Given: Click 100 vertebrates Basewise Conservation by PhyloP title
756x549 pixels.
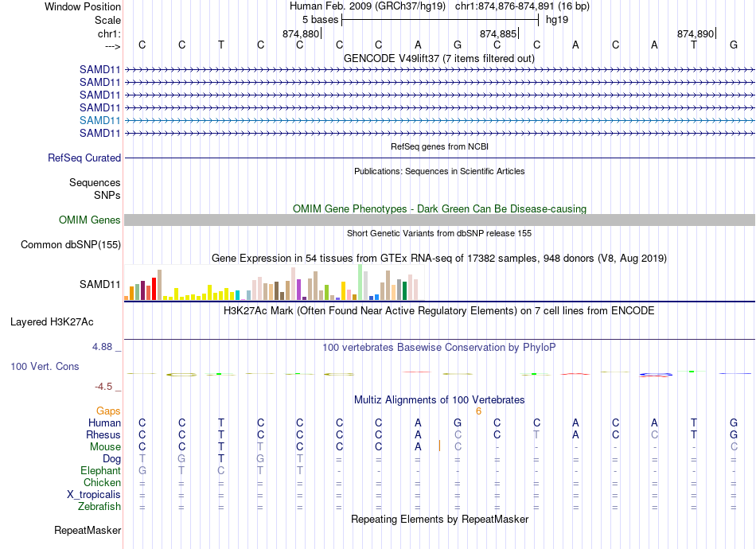Looking at the screenshot, I should pos(439,348).
